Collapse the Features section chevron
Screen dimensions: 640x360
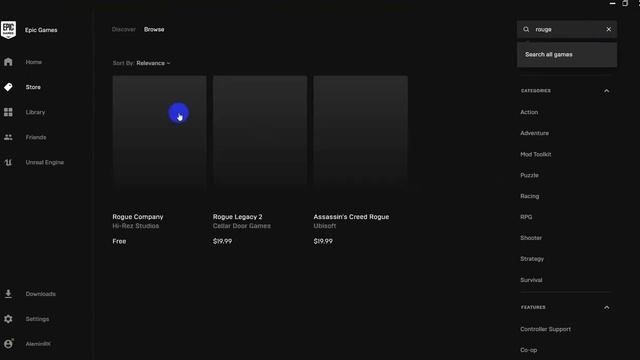(607, 307)
